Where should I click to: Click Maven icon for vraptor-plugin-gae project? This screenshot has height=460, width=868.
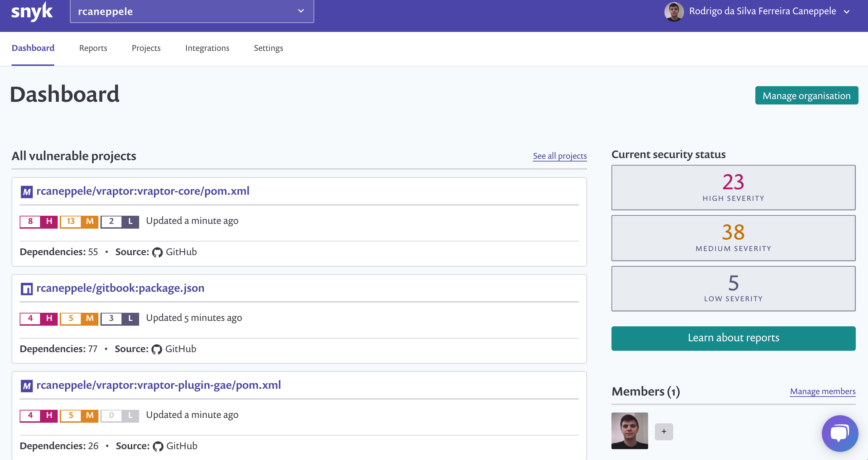coord(27,386)
